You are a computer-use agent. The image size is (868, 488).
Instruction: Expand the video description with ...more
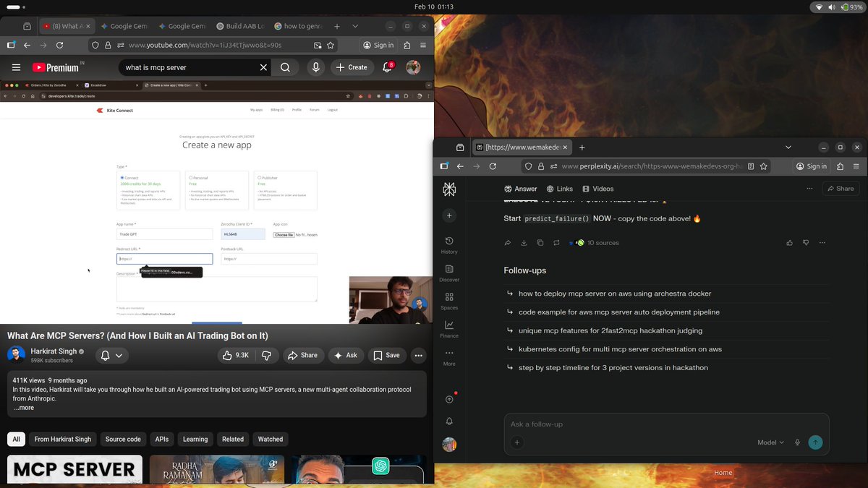point(24,408)
